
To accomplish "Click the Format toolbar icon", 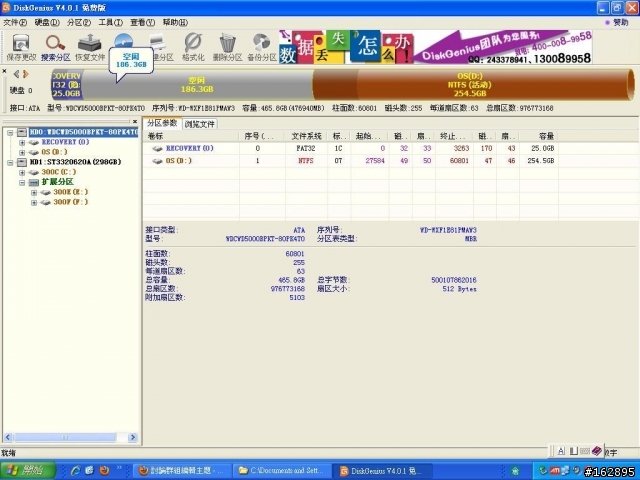I will 193,47.
